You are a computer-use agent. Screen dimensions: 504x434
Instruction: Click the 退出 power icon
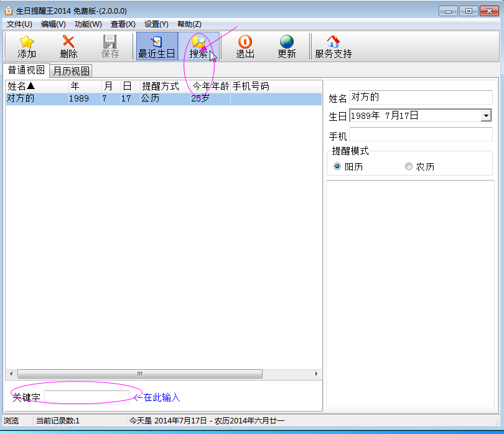coord(245,42)
